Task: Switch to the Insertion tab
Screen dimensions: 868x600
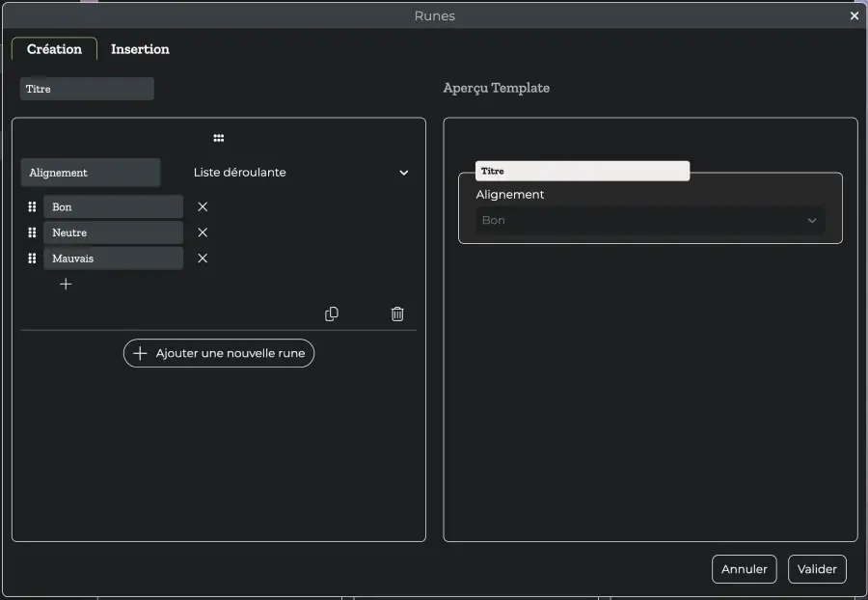Action: point(140,48)
